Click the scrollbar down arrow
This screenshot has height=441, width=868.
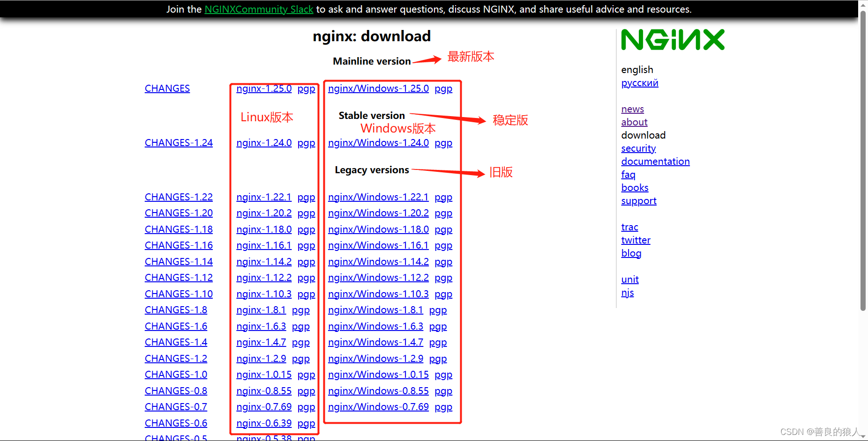coord(863,436)
